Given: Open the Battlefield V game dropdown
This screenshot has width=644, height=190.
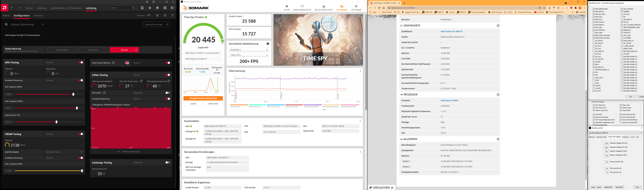Looking at the screenshot, I should [x=249, y=50].
